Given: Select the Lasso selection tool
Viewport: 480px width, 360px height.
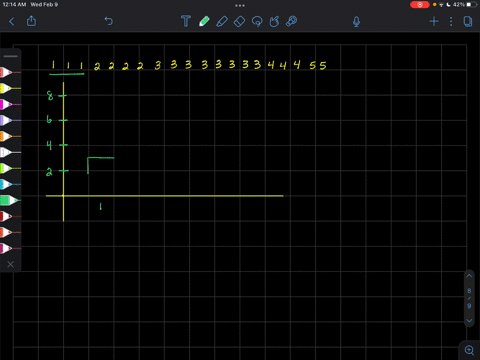Looking at the screenshot, I should (x=257, y=22).
